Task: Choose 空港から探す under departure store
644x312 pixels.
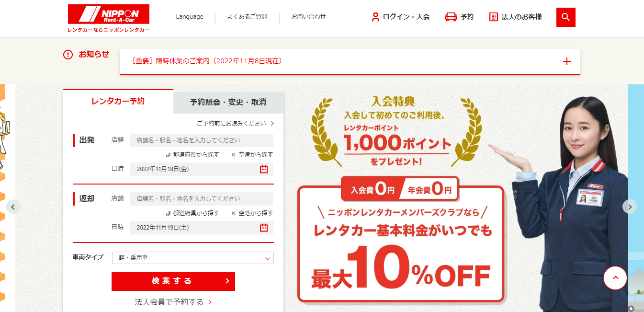Action: pos(252,155)
